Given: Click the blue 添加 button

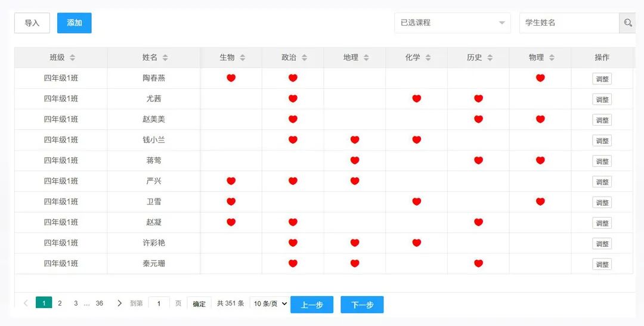Looking at the screenshot, I should (x=75, y=23).
